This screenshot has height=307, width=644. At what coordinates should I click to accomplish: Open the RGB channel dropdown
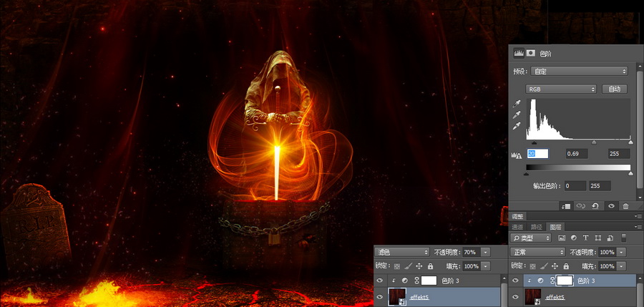click(561, 89)
